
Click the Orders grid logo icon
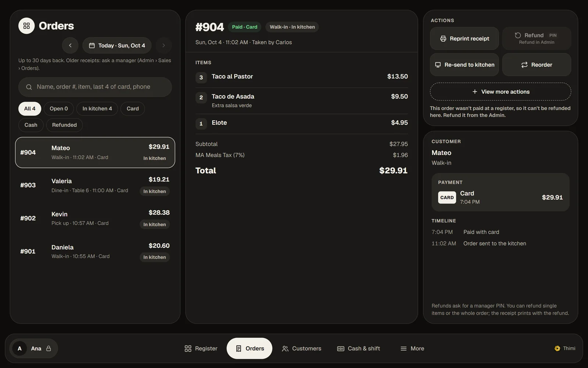tap(26, 26)
